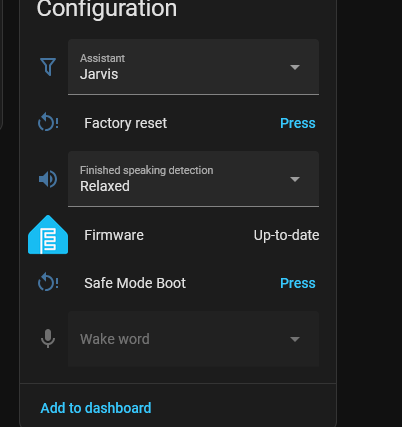Click the arrow beside Relaxed

295,179
